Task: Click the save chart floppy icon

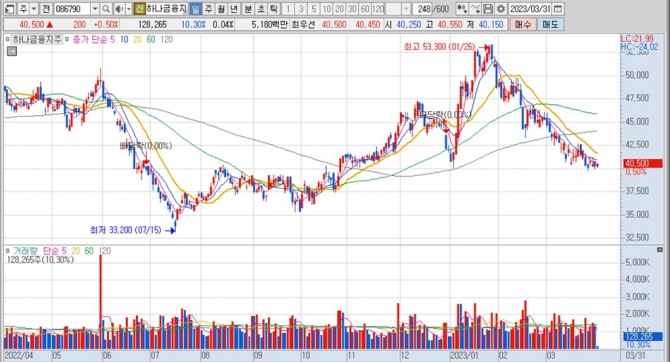Action: (x=488, y=9)
